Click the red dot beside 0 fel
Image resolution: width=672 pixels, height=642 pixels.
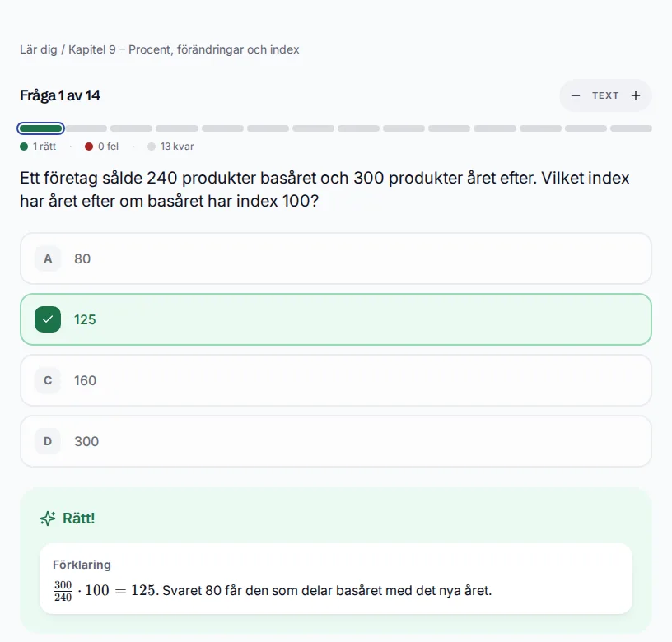89,147
